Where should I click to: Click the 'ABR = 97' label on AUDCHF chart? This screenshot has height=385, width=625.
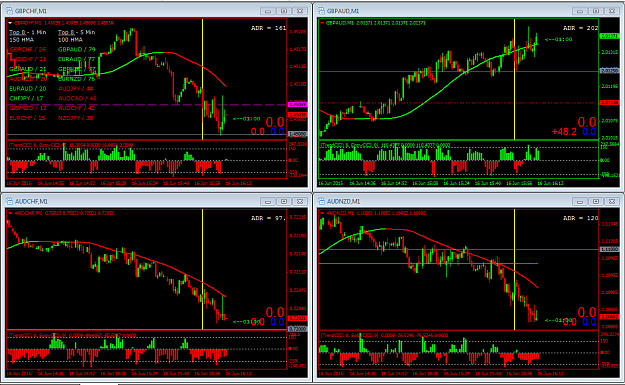(269, 218)
